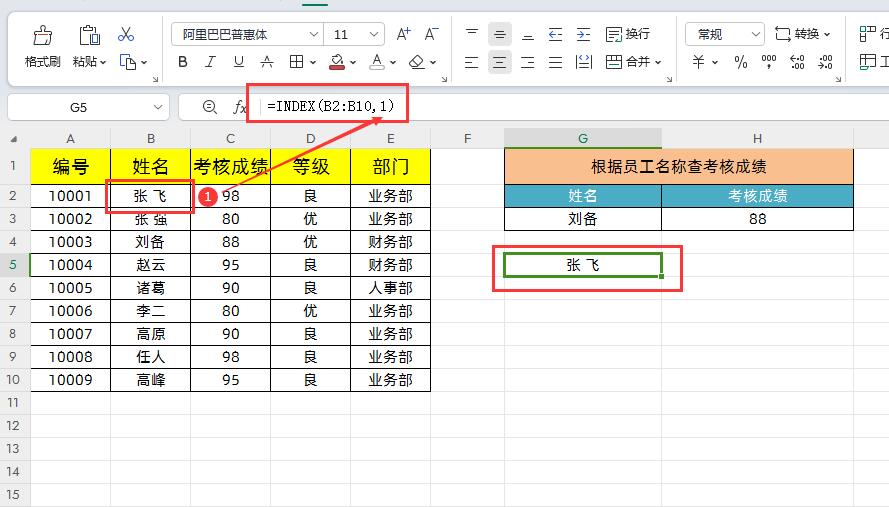This screenshot has width=889, height=507.
Task: Expand the Borders dropdown arrow
Action: pos(312,62)
